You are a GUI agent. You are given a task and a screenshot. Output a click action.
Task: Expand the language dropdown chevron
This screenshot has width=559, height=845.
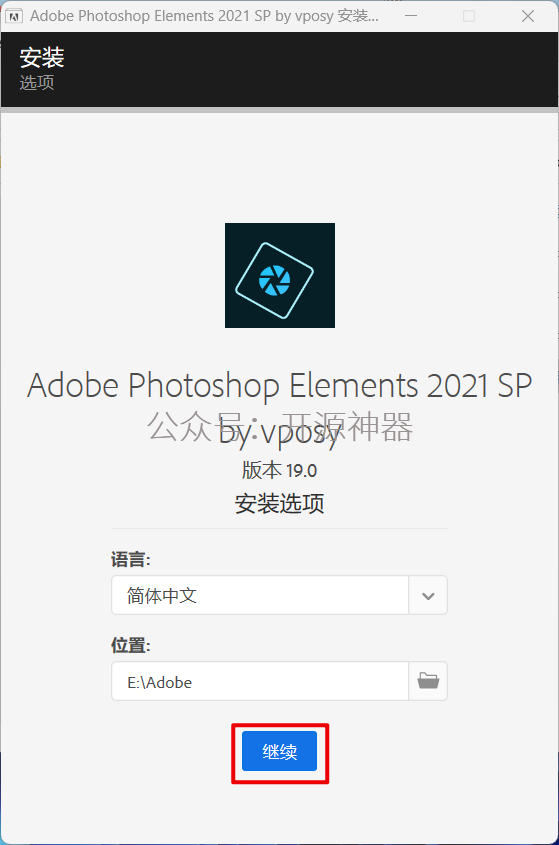(428, 595)
